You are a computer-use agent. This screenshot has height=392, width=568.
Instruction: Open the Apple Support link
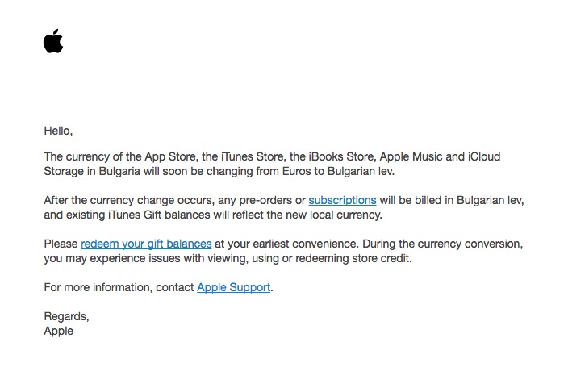(x=234, y=287)
